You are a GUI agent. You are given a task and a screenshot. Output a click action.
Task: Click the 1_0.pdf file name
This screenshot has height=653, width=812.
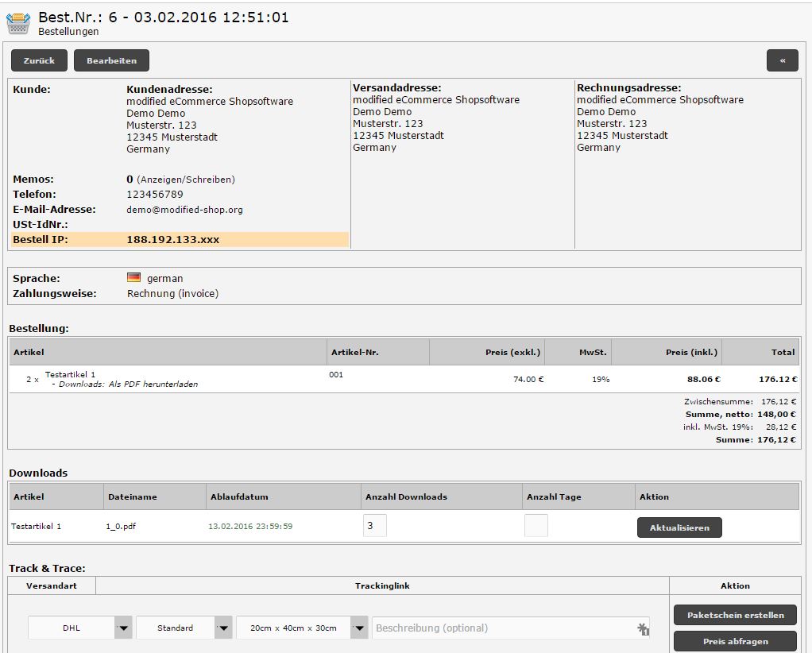tap(122, 527)
